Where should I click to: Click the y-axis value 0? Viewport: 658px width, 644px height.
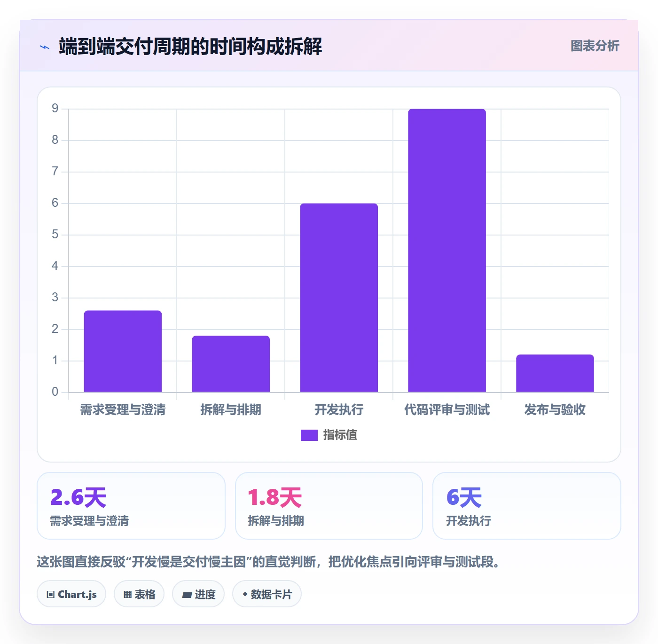tap(55, 392)
